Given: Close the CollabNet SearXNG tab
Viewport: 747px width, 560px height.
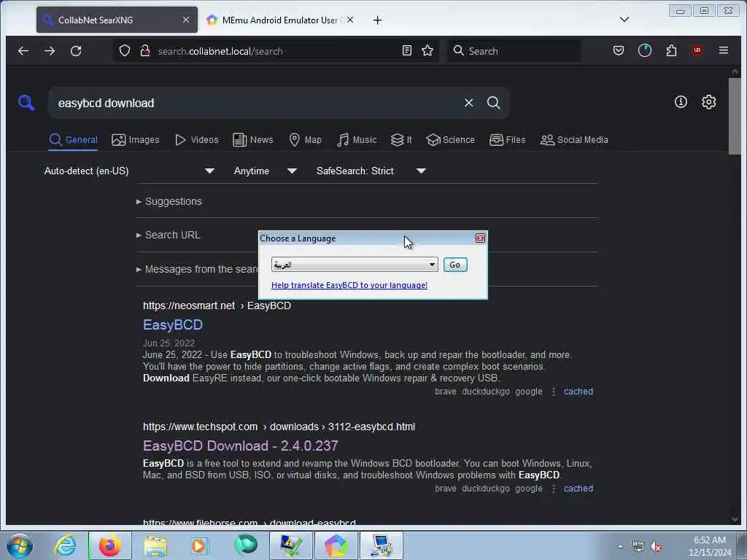Looking at the screenshot, I should coord(186,20).
